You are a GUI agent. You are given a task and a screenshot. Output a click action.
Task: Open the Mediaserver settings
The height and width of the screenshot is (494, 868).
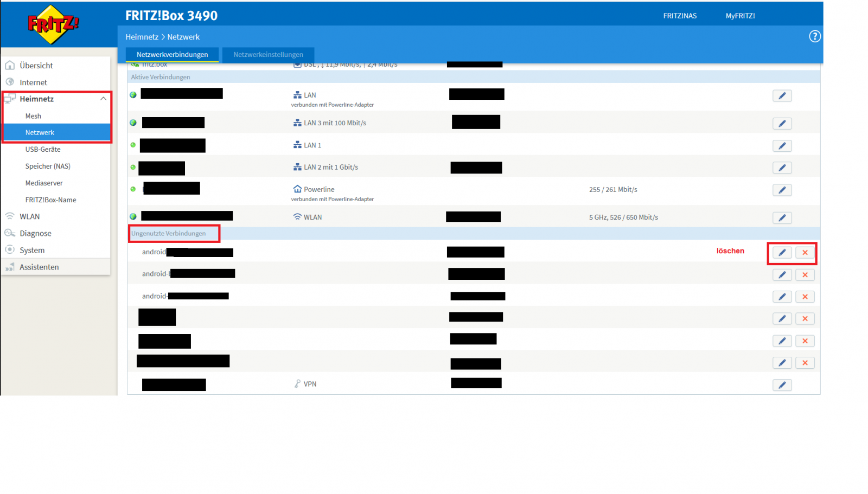44,183
